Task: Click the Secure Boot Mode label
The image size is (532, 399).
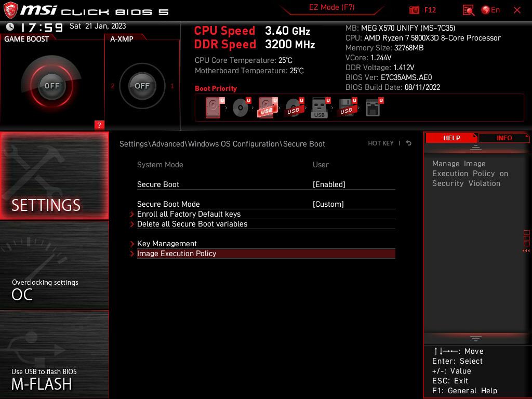Action: click(x=168, y=204)
